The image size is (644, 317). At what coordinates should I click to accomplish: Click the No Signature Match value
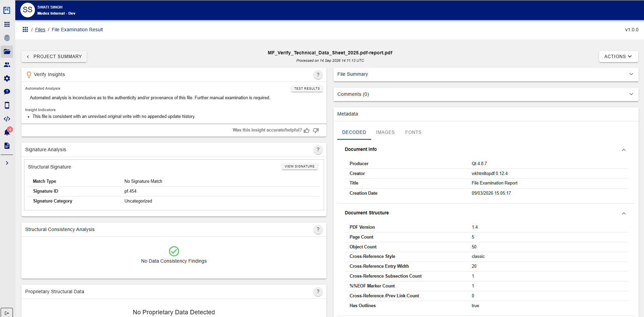click(x=143, y=181)
